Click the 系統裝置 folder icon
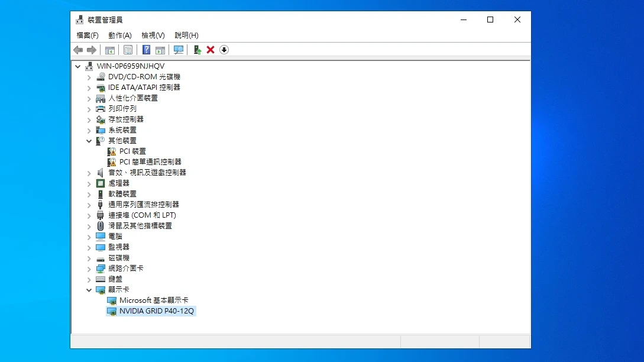Viewport: 644px width, 362px height. [101, 130]
